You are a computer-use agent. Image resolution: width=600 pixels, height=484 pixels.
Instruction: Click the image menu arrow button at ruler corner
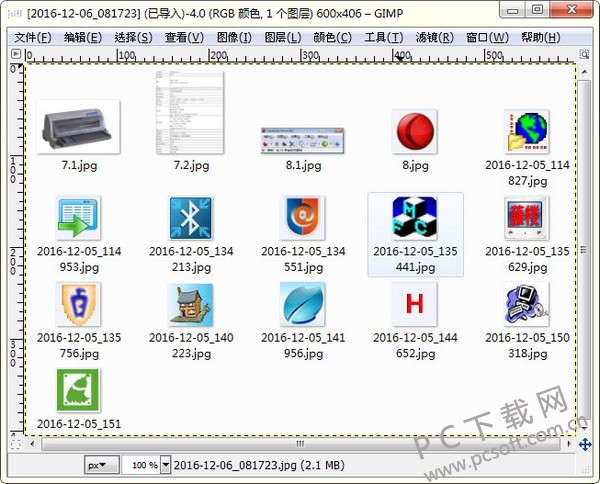(16, 54)
